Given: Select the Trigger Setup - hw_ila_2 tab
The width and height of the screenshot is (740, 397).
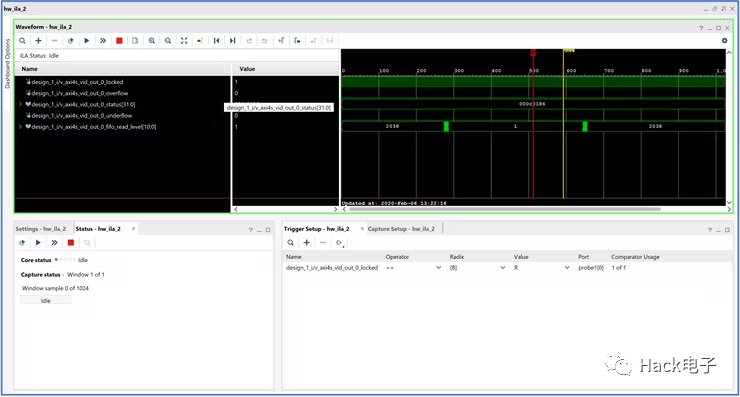Looking at the screenshot, I should 316,229.
